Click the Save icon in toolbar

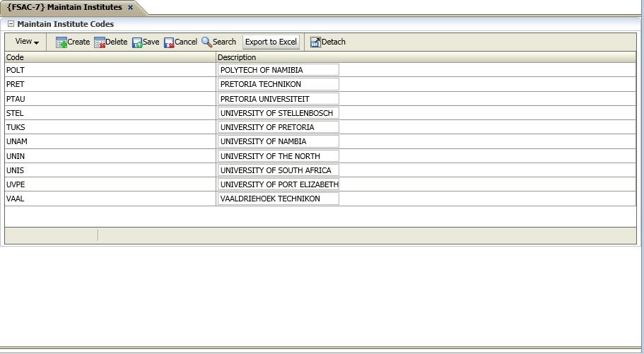137,42
